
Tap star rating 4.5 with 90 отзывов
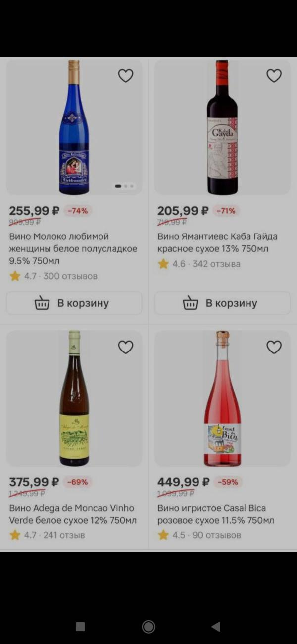[199, 535]
